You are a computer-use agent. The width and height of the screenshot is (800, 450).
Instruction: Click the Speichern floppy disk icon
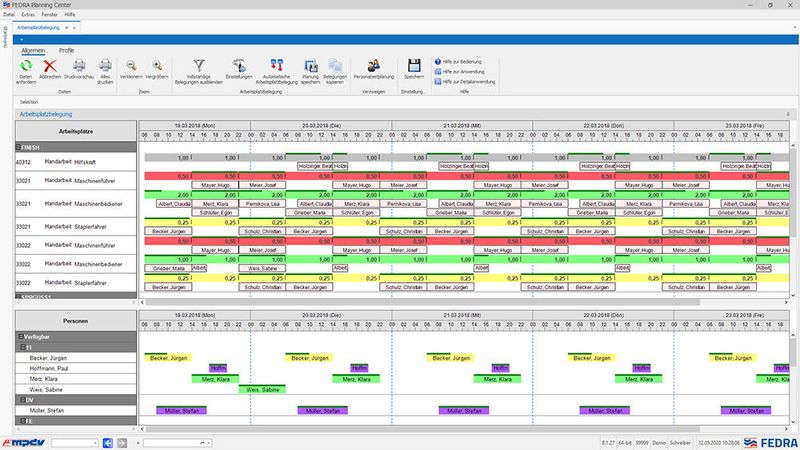(x=414, y=65)
